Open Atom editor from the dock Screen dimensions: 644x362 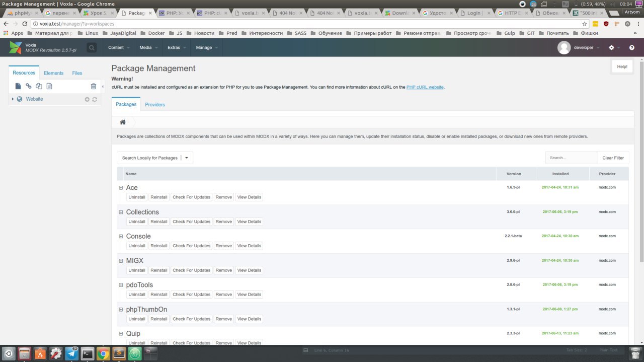(134, 353)
